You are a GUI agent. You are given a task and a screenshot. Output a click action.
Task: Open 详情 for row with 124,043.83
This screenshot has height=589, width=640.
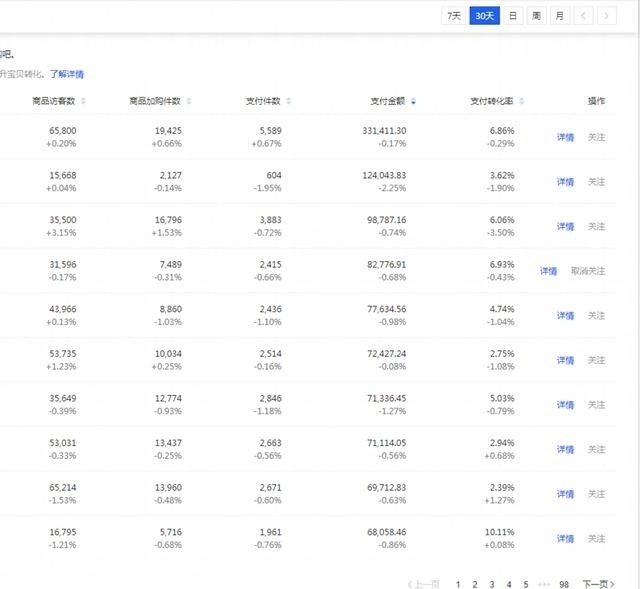(x=565, y=182)
